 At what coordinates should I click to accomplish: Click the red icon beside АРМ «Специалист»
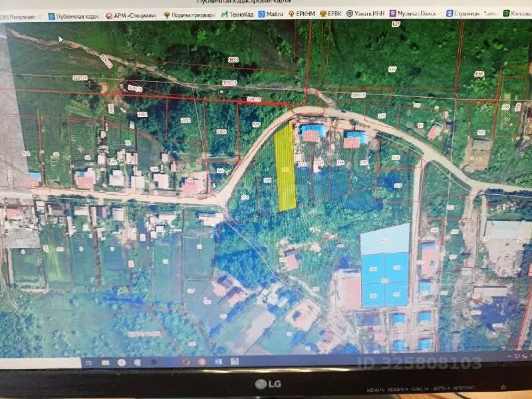click(x=109, y=16)
